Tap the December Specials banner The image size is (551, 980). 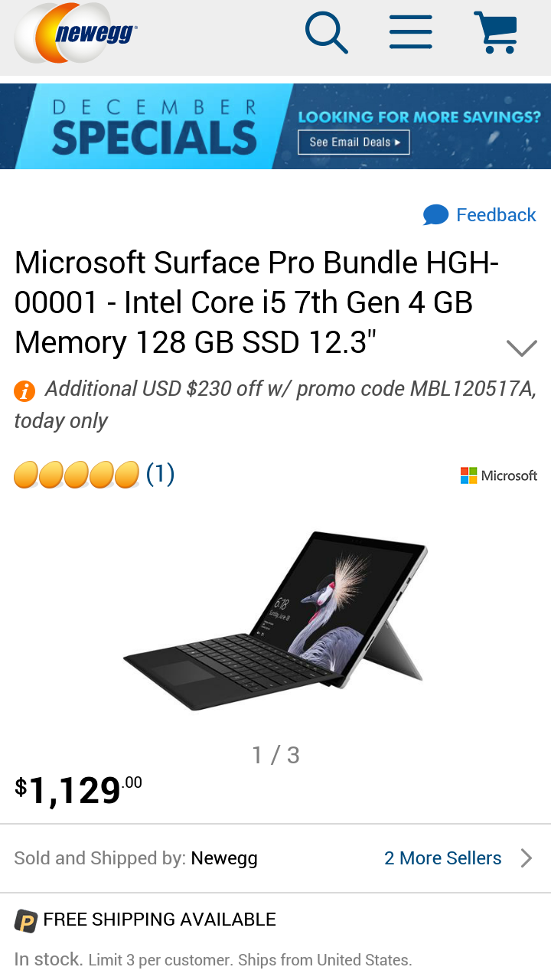(275, 126)
